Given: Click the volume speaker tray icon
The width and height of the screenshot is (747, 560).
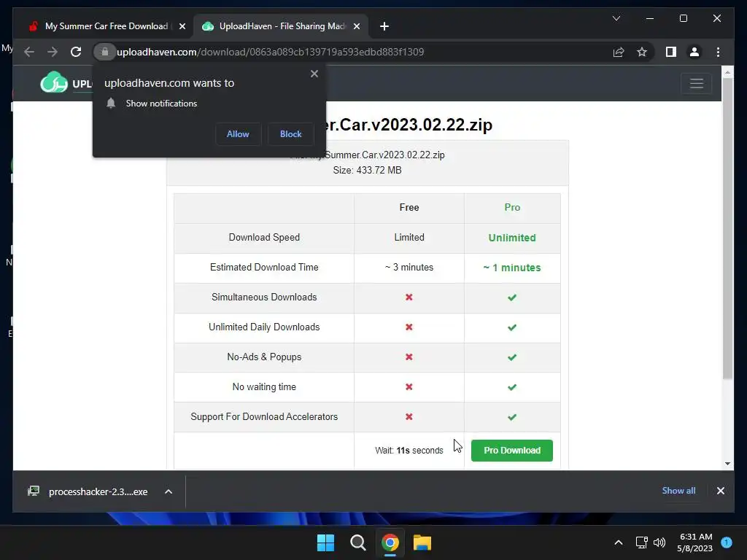Looking at the screenshot, I should (659, 542).
